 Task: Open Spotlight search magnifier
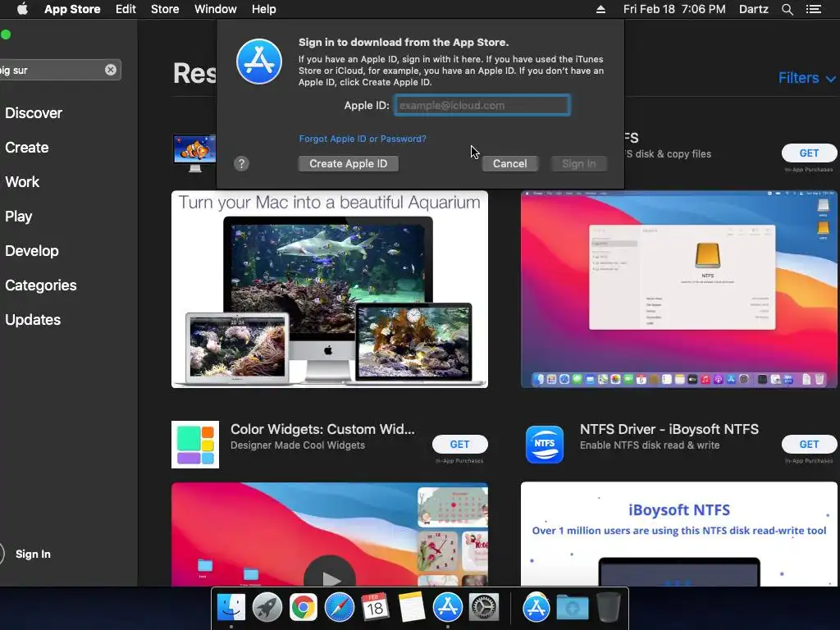pyautogui.click(x=787, y=9)
